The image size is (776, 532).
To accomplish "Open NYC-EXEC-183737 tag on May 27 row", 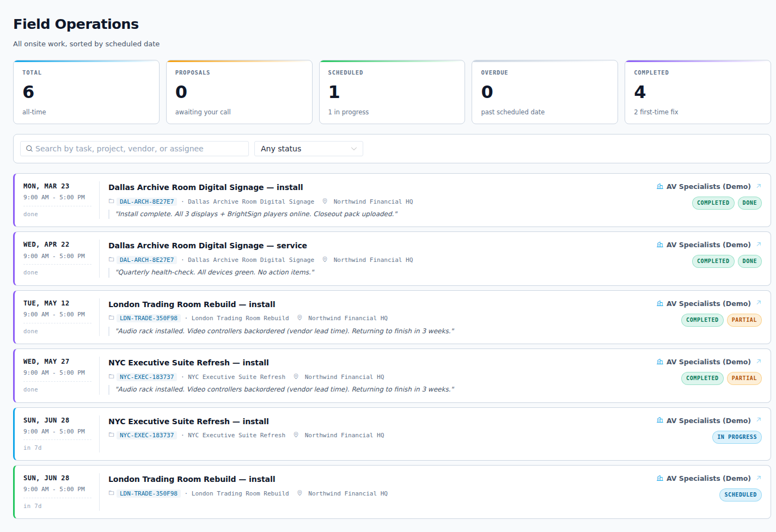I will pyautogui.click(x=147, y=377).
